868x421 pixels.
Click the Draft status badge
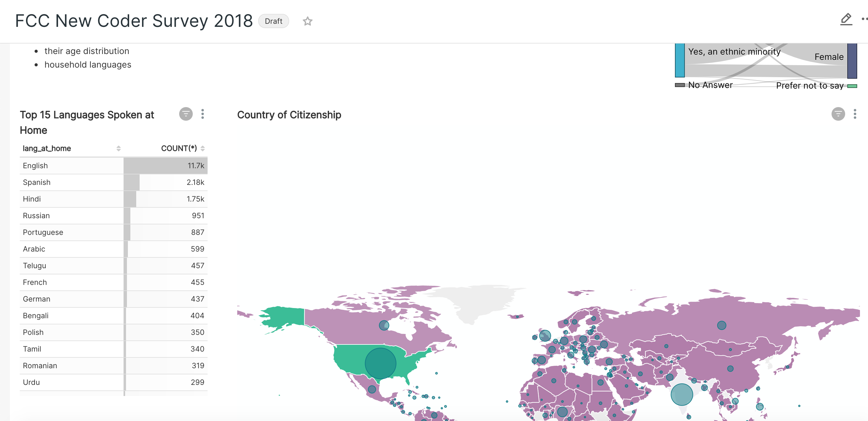[273, 21]
